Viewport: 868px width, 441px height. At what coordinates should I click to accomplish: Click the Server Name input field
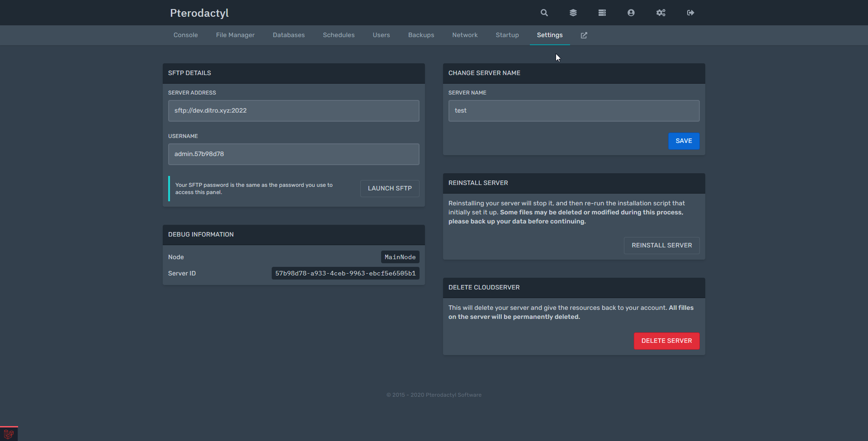tap(574, 111)
